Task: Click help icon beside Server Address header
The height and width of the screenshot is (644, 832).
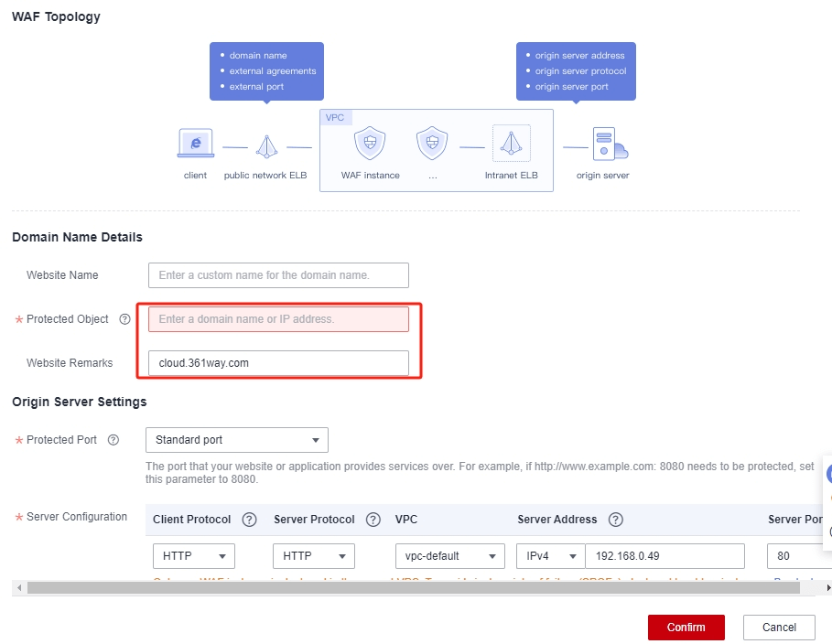Action: pos(616,520)
